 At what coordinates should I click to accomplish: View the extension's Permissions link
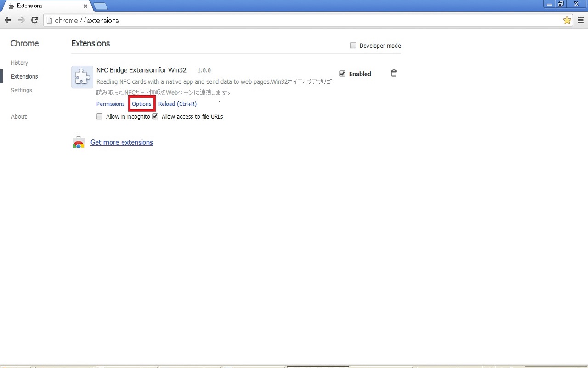point(110,104)
